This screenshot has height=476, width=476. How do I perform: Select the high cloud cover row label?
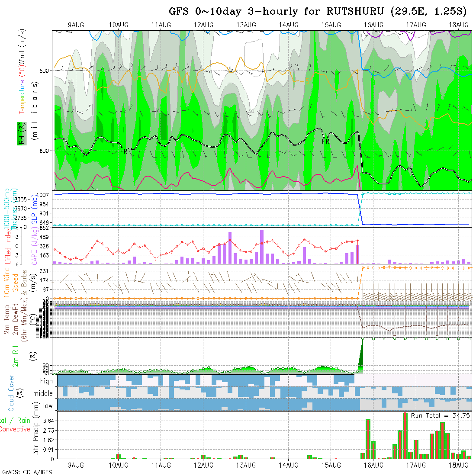tap(46, 381)
